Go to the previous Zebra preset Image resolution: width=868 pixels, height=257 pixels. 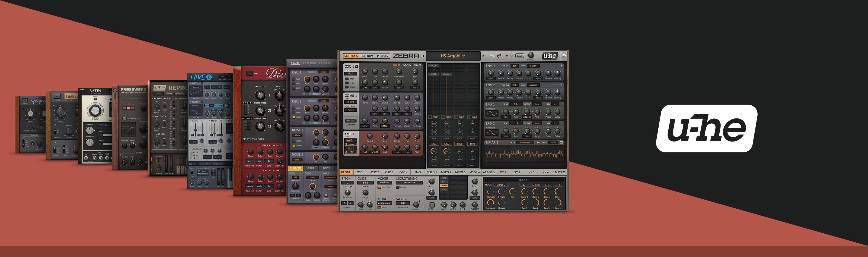423,56
